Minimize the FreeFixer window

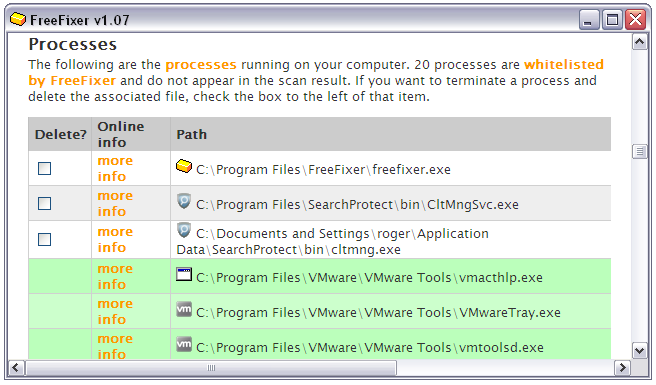[589, 19]
